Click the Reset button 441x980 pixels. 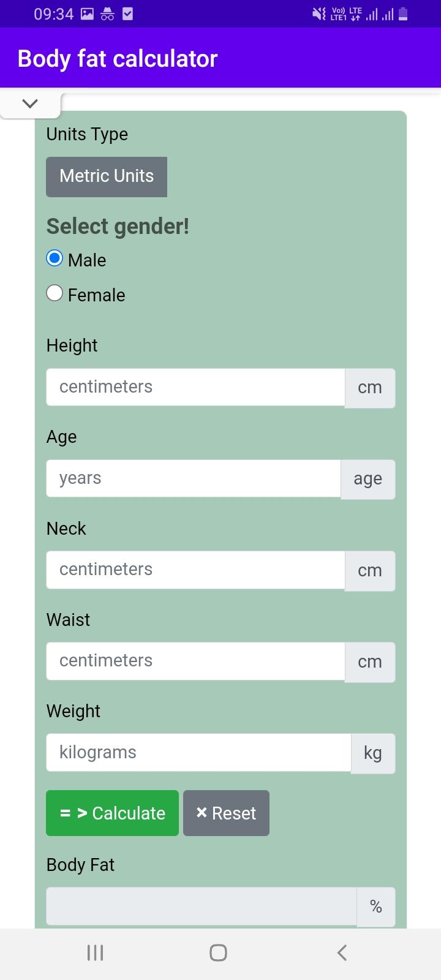226,813
